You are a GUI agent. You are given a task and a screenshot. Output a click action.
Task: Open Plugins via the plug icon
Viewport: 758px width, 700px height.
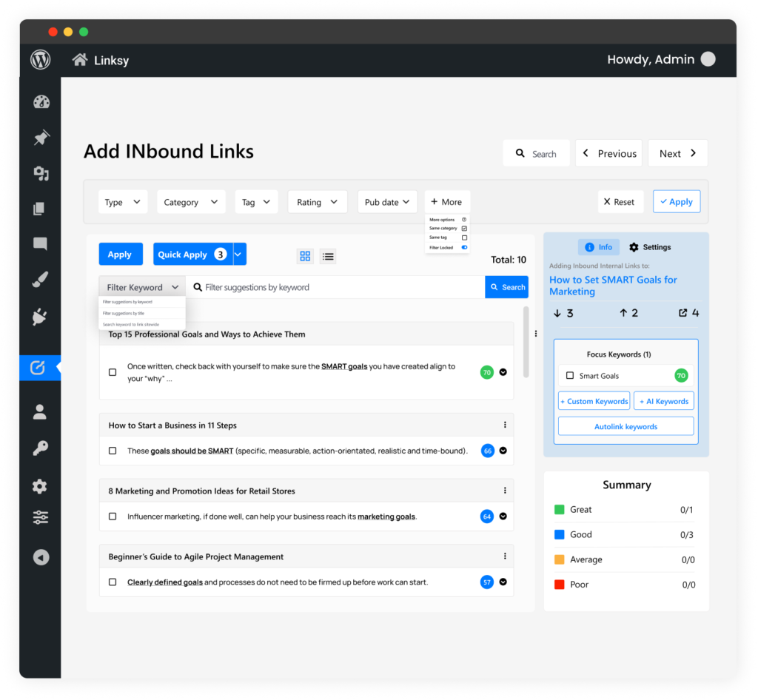pyautogui.click(x=40, y=317)
